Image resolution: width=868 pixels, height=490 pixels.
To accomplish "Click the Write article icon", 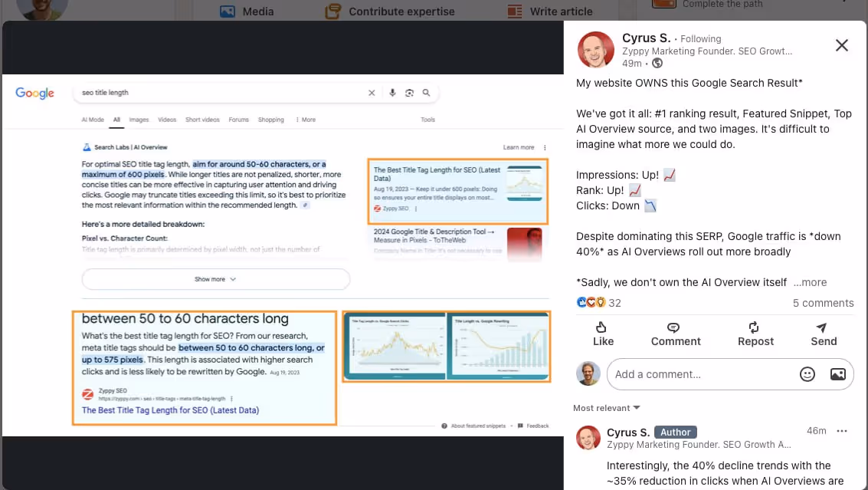I will [x=515, y=11].
